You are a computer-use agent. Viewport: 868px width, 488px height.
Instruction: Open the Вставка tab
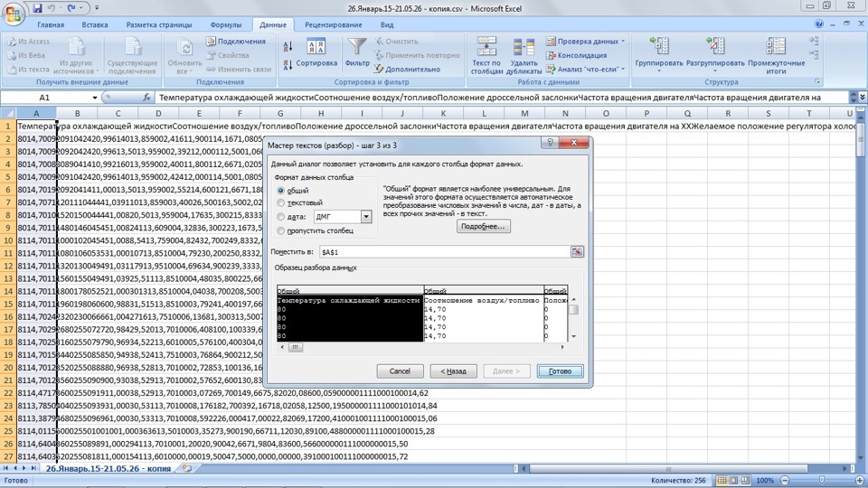[x=95, y=25]
